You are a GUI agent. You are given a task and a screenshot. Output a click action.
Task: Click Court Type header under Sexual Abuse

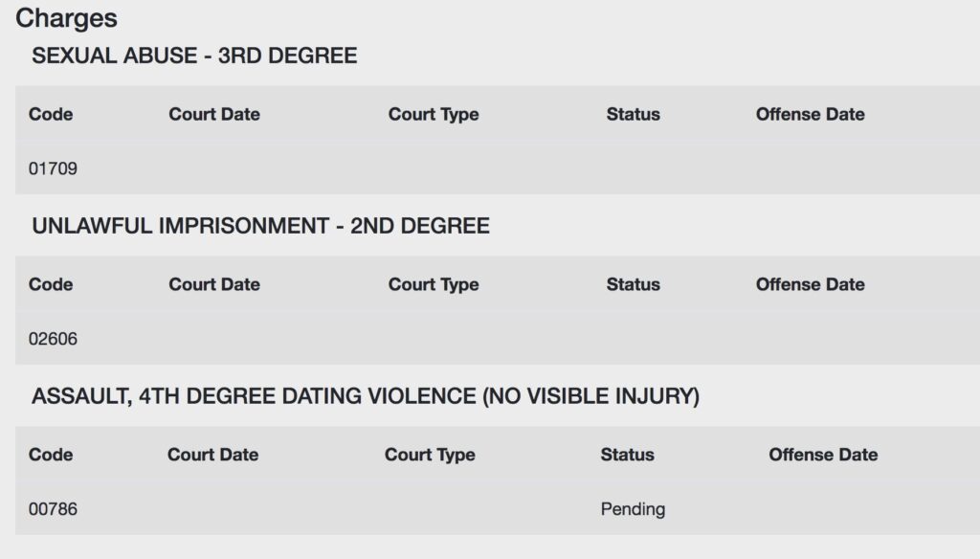click(434, 115)
